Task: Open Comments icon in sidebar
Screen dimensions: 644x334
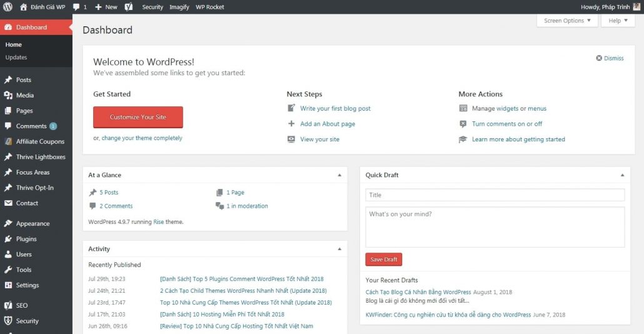Action: point(8,126)
